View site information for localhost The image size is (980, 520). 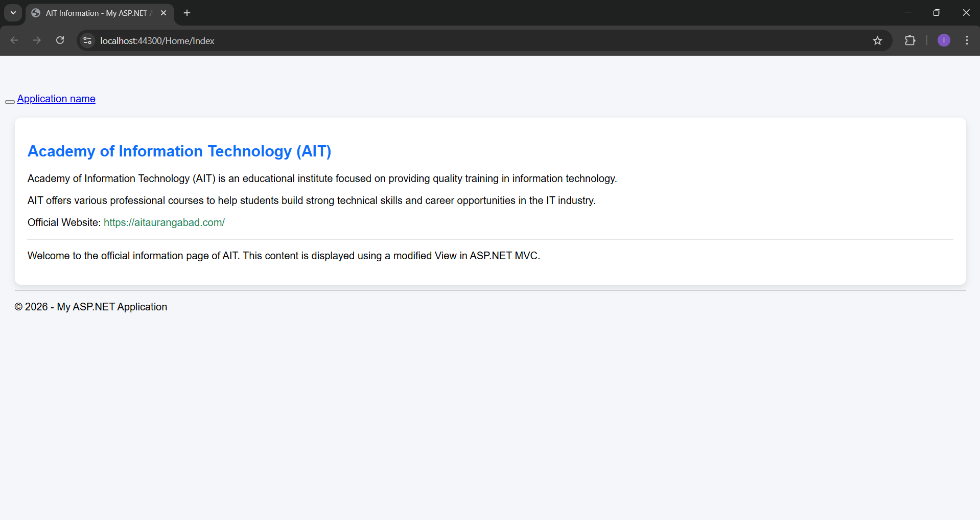(x=87, y=40)
